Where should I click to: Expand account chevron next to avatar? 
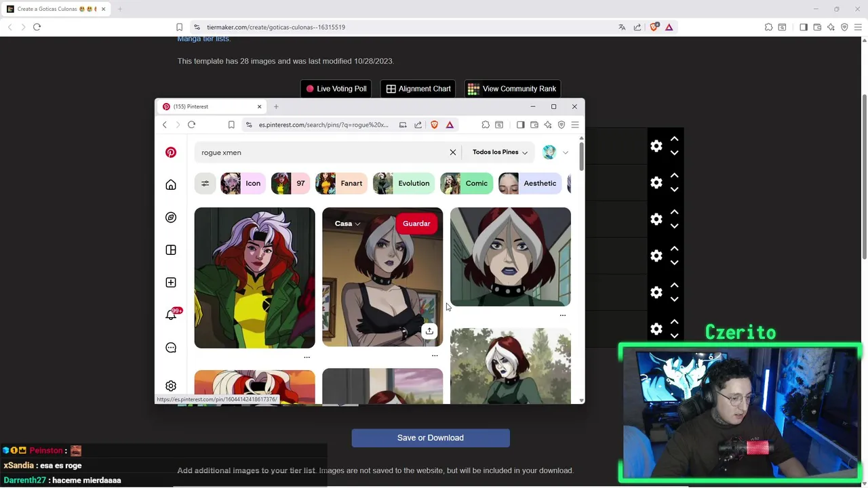566,152
